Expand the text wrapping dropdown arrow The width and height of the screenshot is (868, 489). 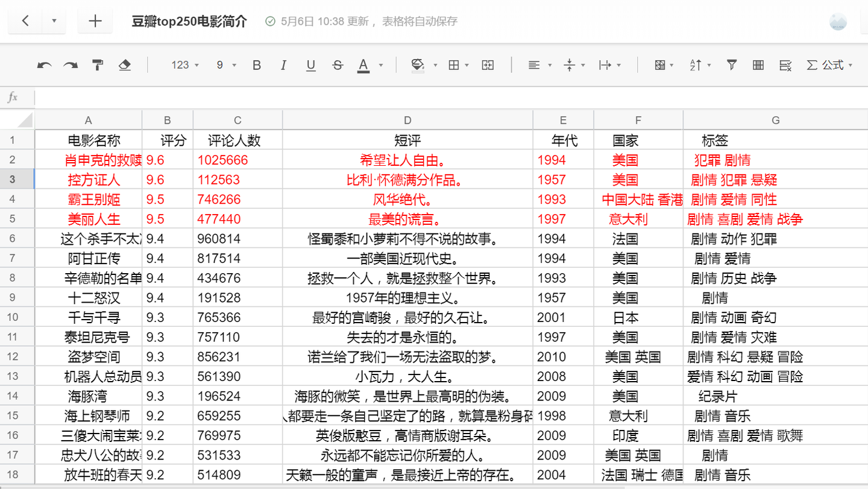pyautogui.click(x=619, y=65)
